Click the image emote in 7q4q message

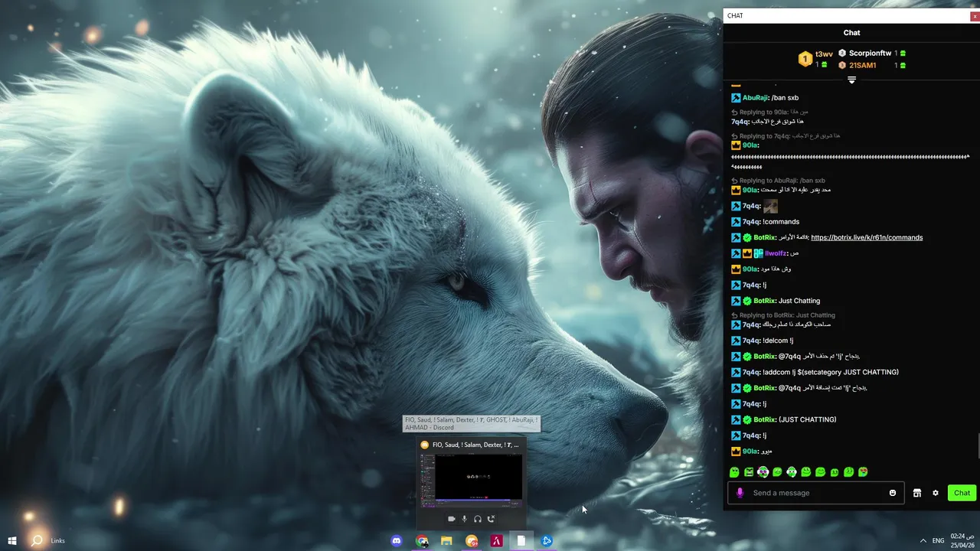(770, 206)
